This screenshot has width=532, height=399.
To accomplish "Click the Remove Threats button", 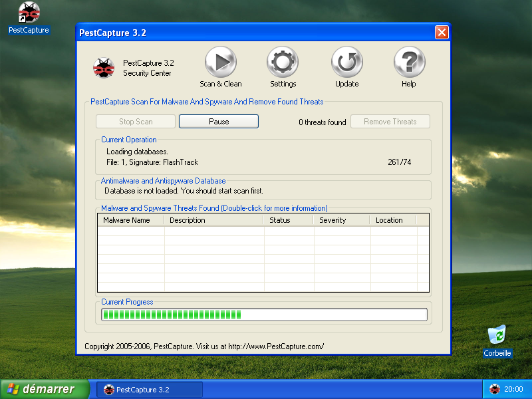I will pos(390,122).
